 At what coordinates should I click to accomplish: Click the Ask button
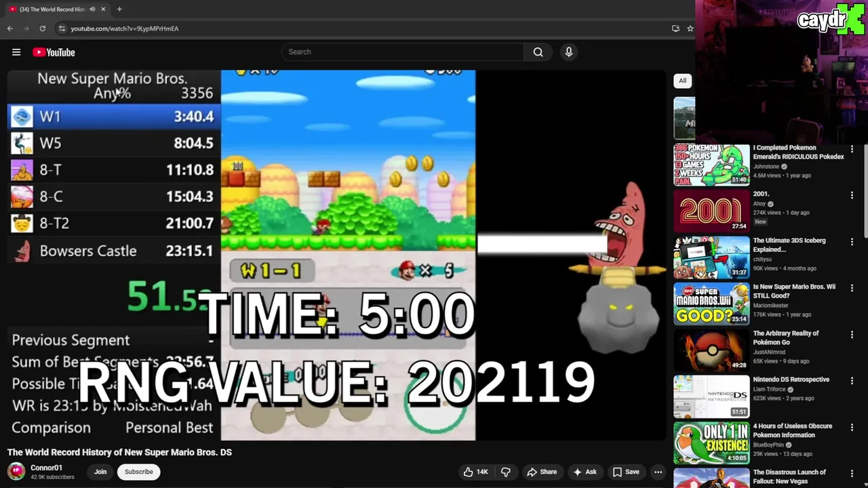(x=585, y=472)
